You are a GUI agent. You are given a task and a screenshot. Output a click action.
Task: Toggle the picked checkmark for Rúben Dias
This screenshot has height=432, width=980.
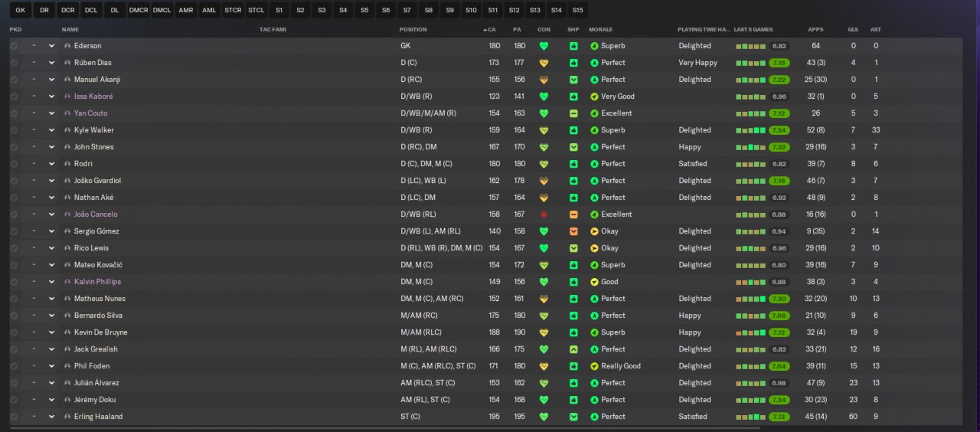click(x=14, y=63)
